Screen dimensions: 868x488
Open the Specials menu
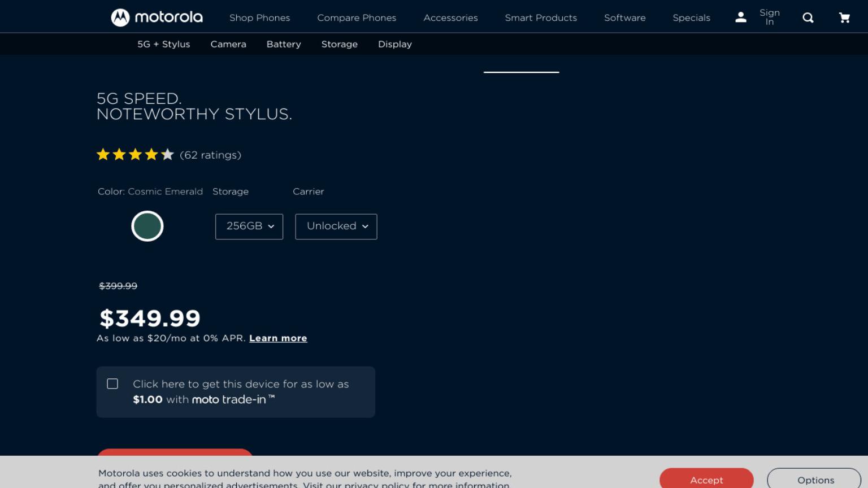click(691, 18)
